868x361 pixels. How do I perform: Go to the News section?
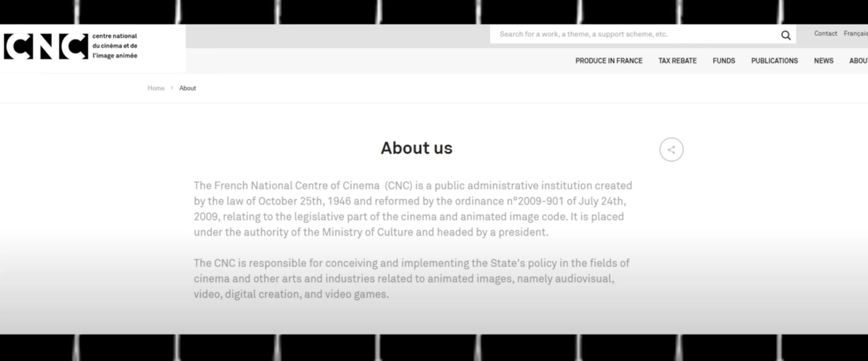coord(824,61)
